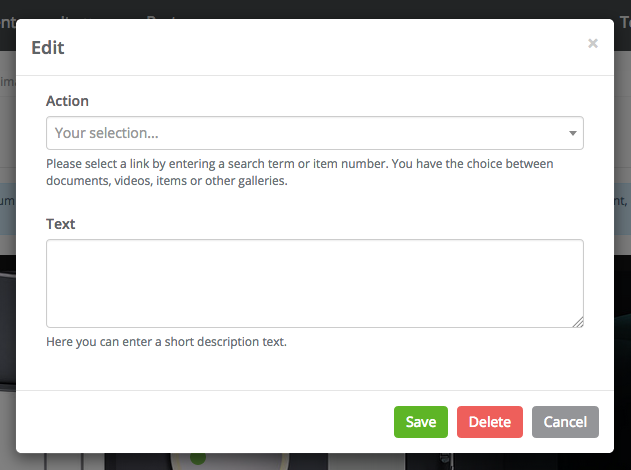
Task: Close the Edit dialog with the X icon
Action: point(593,44)
